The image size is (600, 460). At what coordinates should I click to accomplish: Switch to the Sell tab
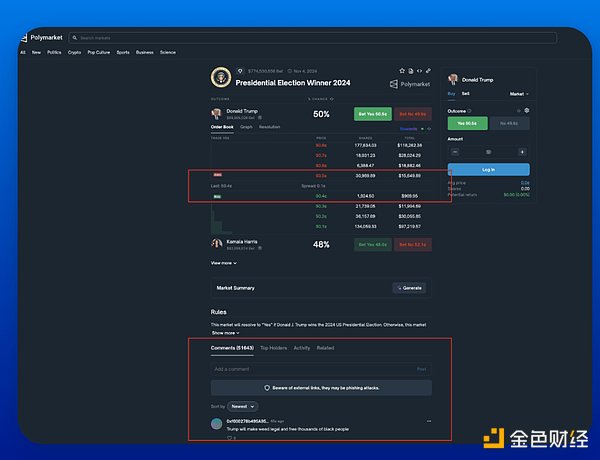(x=465, y=93)
